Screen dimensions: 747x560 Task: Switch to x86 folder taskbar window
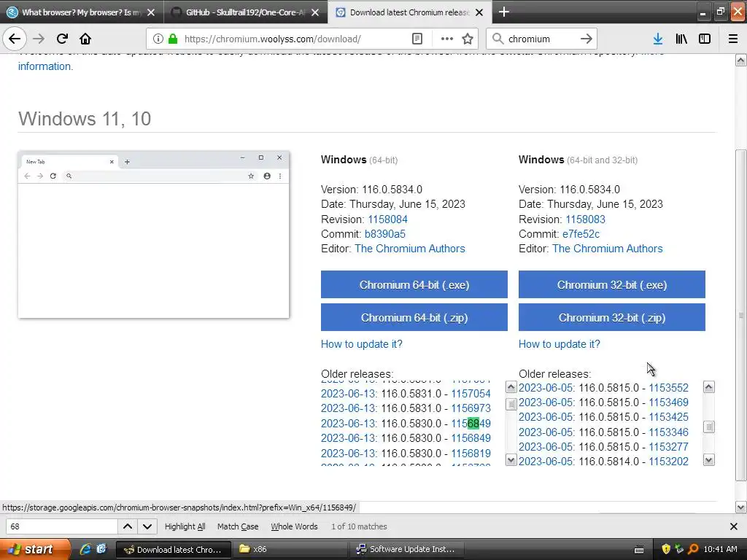pos(290,549)
